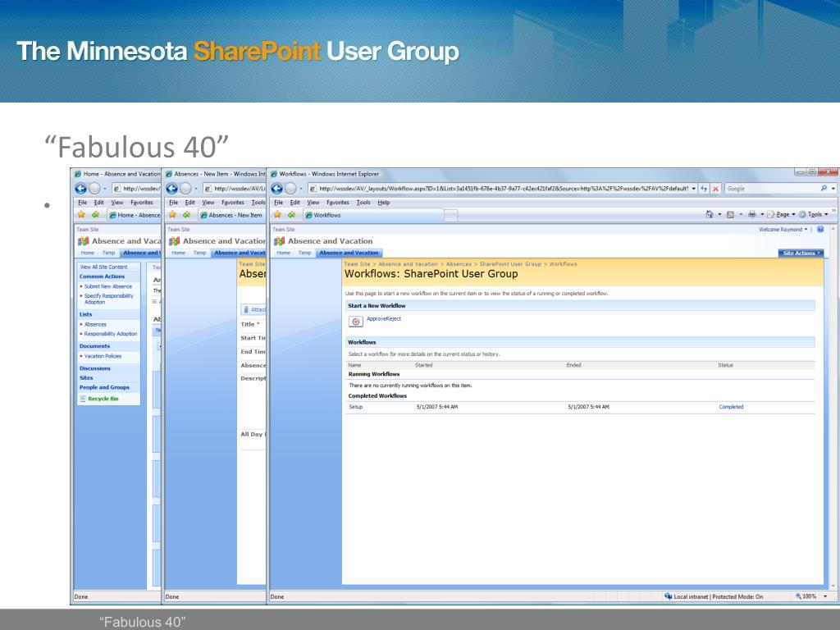Click Home tab in Absences New Item window
The height and width of the screenshot is (630, 840).
pyautogui.click(x=178, y=253)
